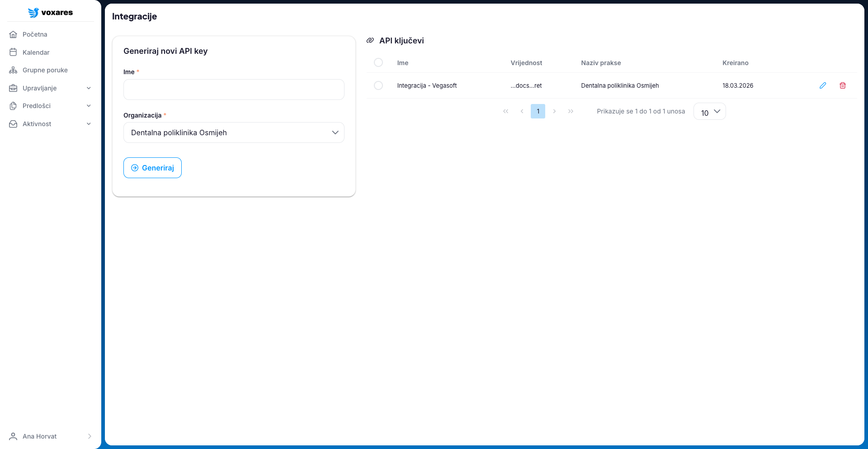Viewport: 868px width, 449px height.
Task: Sort table by Kreirano column header
Action: point(735,63)
